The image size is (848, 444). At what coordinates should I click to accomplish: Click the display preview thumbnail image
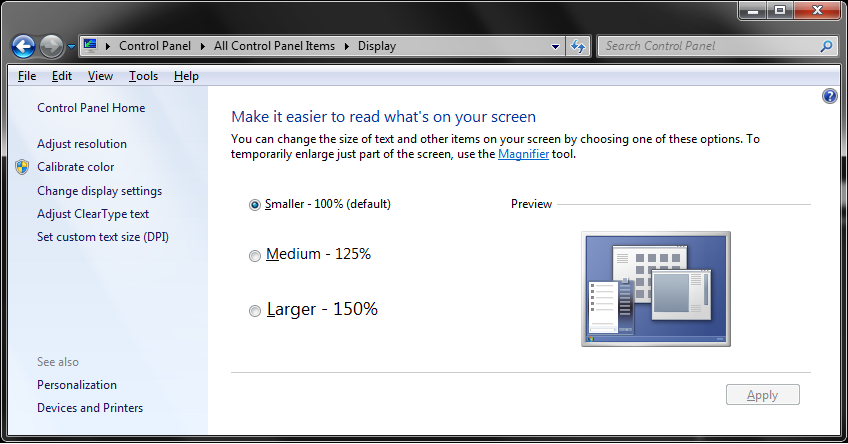pyautogui.click(x=655, y=289)
